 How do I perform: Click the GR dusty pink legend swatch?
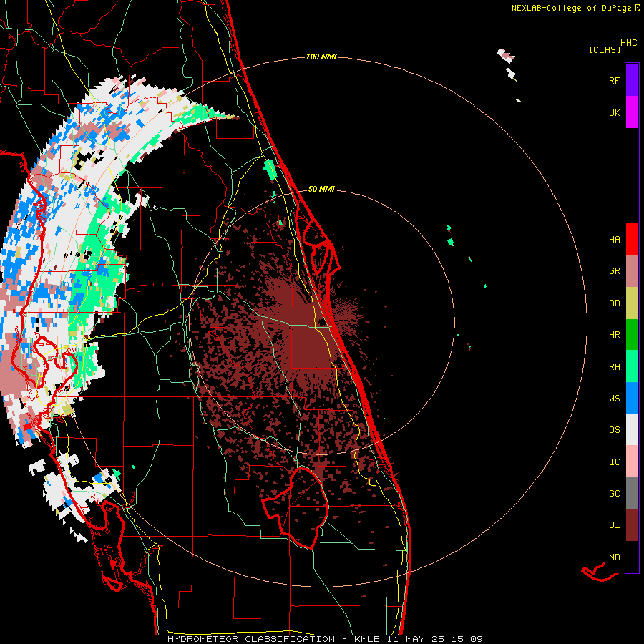tap(632, 271)
